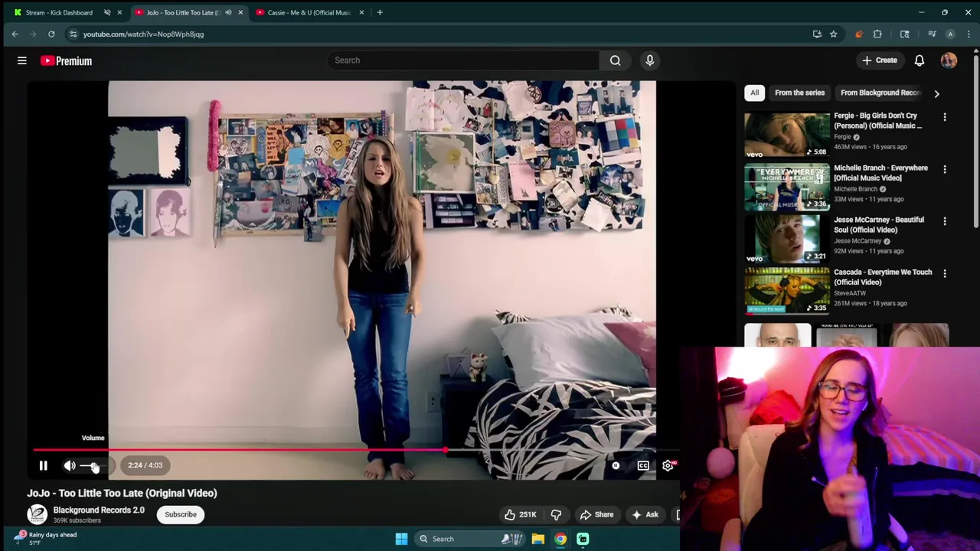
Task: Open the media control icon in toolbar
Action: pos(932,34)
